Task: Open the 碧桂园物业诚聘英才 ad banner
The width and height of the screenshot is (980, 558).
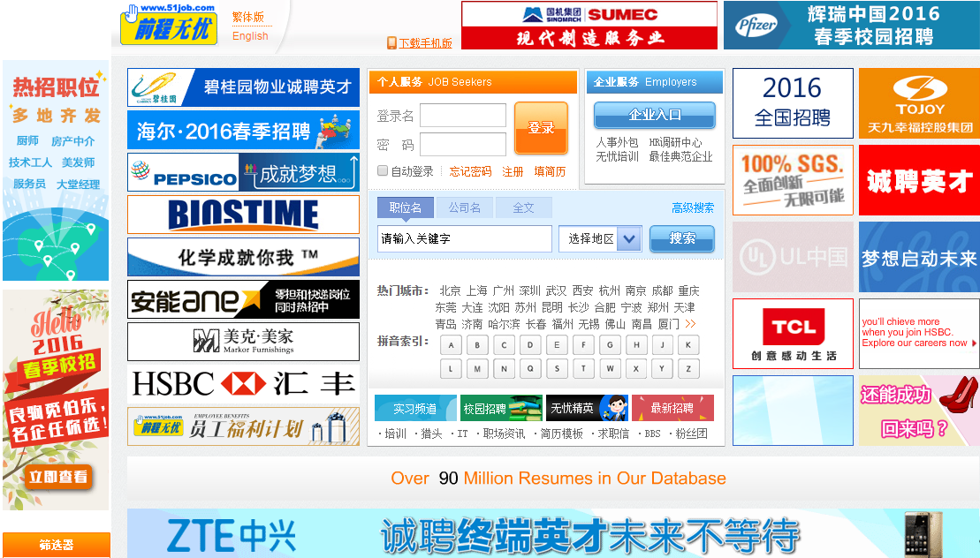Action: pyautogui.click(x=243, y=87)
